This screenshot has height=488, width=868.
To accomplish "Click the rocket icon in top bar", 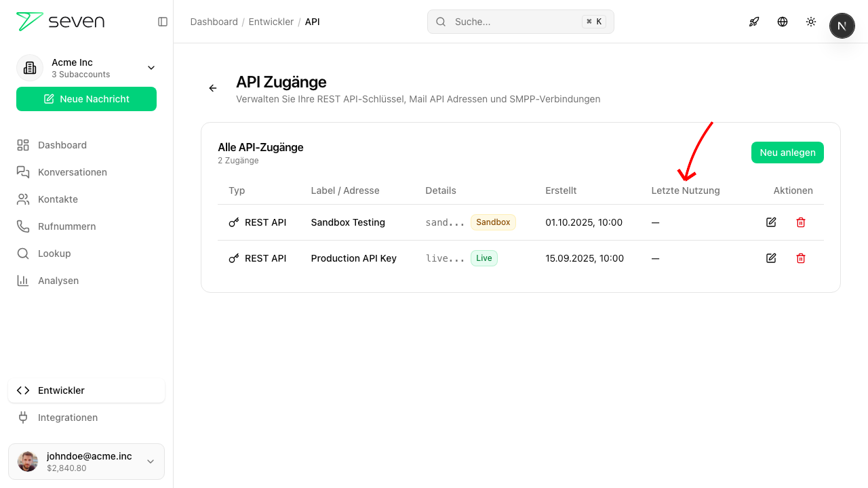I will tap(754, 21).
